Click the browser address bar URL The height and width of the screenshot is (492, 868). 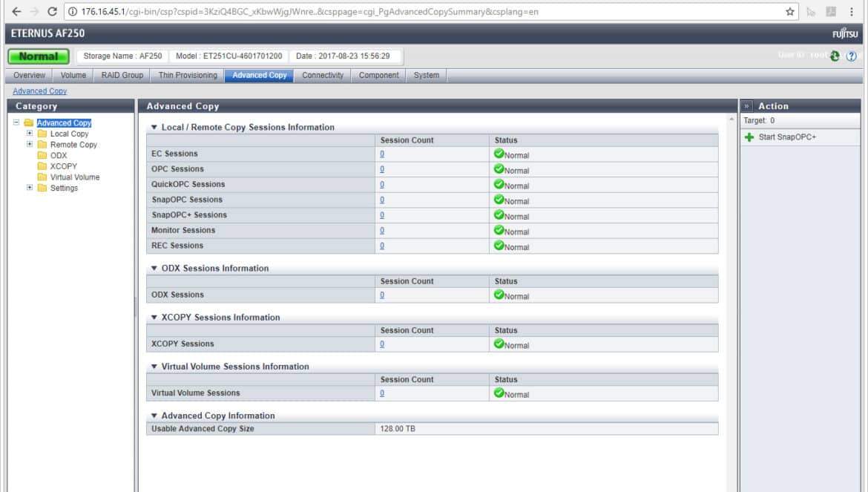pos(310,12)
